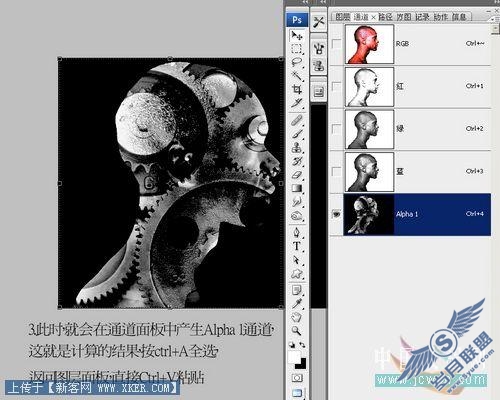Viewport: 500px width, 400px height.
Task: Click the RGB channel name label
Action: pyautogui.click(x=402, y=44)
